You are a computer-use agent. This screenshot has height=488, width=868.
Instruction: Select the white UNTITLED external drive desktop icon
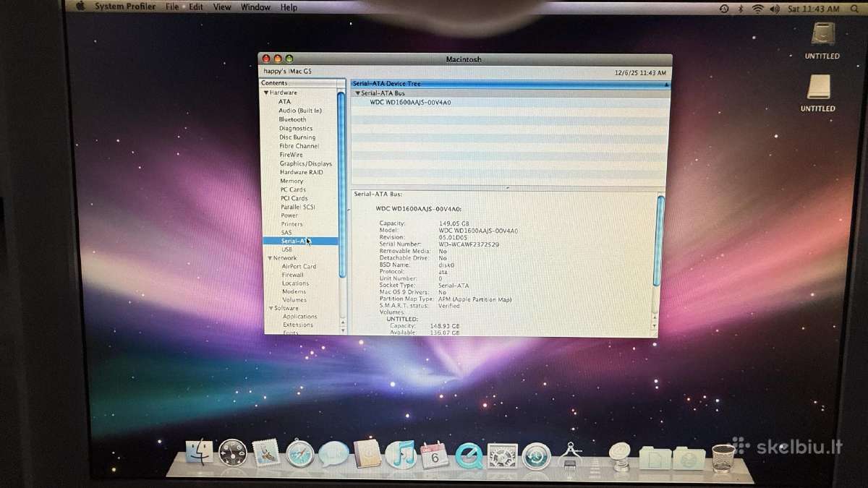tap(818, 87)
